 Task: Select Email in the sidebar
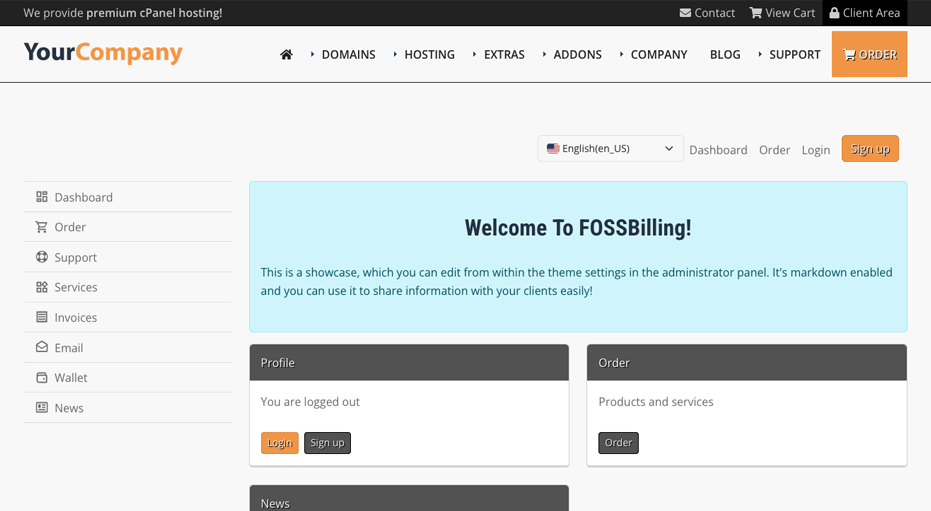tap(128, 347)
